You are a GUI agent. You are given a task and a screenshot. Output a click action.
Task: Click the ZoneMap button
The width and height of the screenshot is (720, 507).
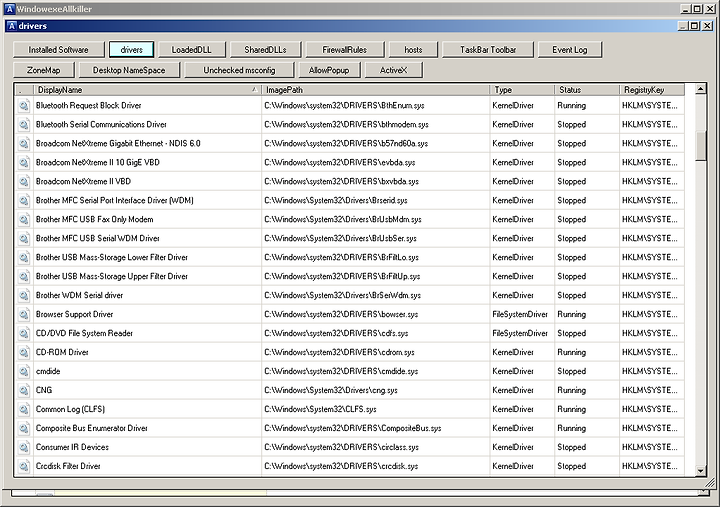pyautogui.click(x=44, y=70)
